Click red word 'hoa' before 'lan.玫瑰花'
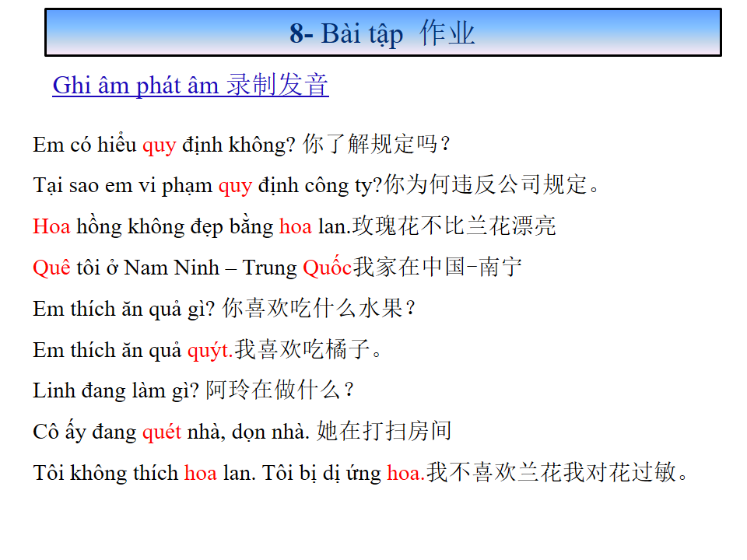Image resolution: width=747 pixels, height=560 pixels. pyautogui.click(x=295, y=226)
